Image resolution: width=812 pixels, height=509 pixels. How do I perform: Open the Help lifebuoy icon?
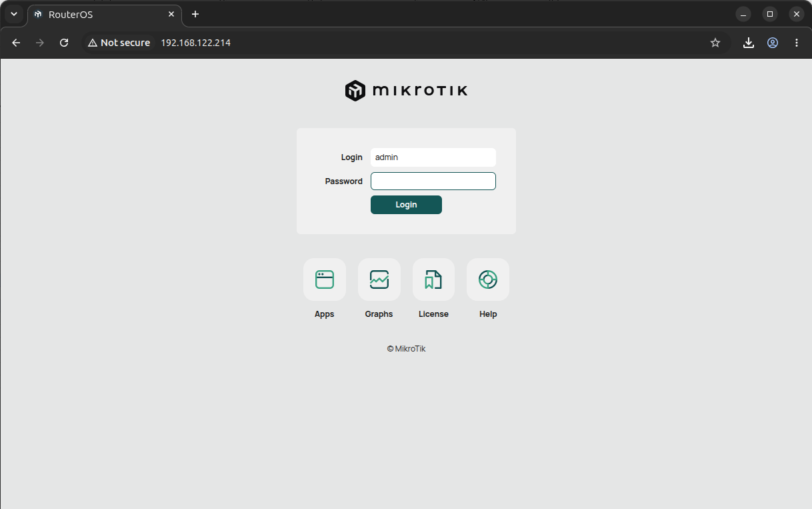click(x=488, y=280)
